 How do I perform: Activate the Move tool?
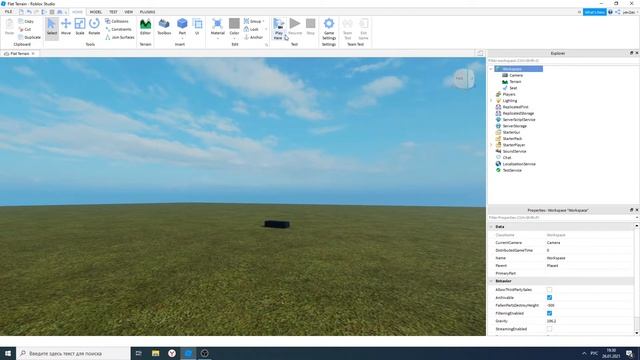[x=66, y=27]
